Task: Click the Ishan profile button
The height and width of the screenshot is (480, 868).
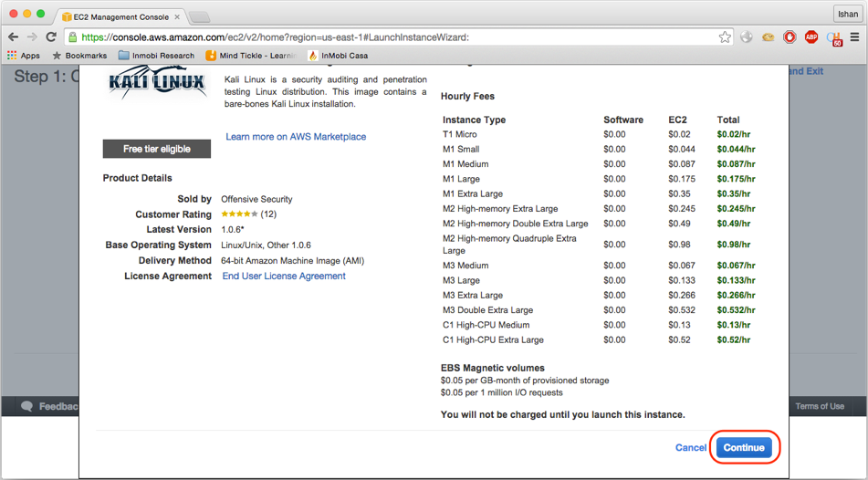Action: pyautogui.click(x=847, y=14)
